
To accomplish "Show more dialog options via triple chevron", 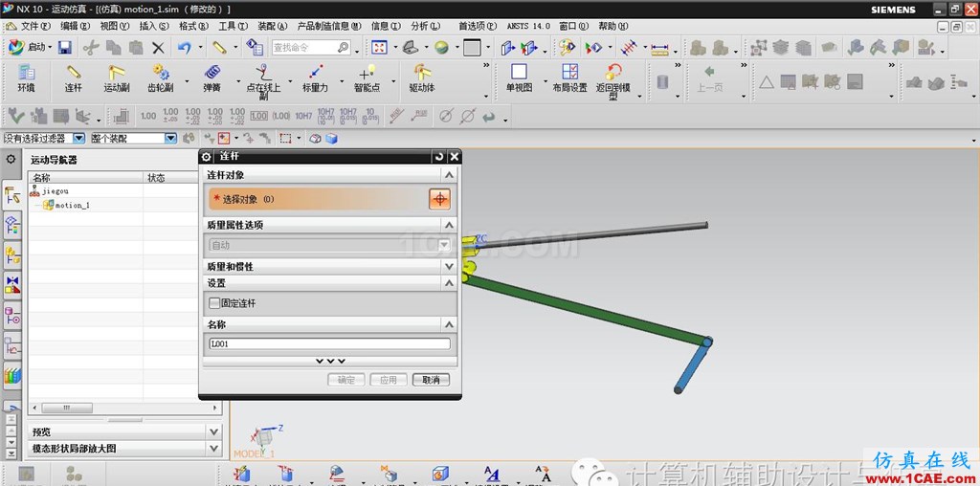I will (330, 362).
